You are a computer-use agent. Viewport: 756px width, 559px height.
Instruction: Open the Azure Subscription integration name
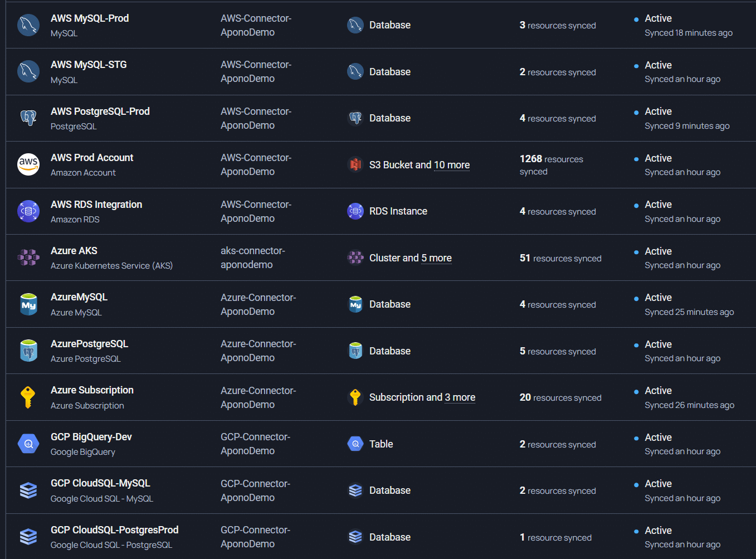tap(92, 390)
